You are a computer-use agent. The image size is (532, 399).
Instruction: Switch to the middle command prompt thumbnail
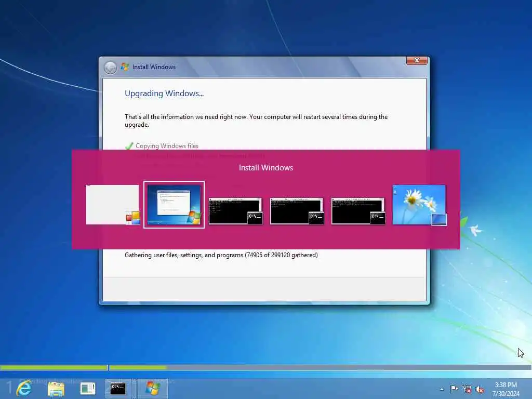coord(297,211)
